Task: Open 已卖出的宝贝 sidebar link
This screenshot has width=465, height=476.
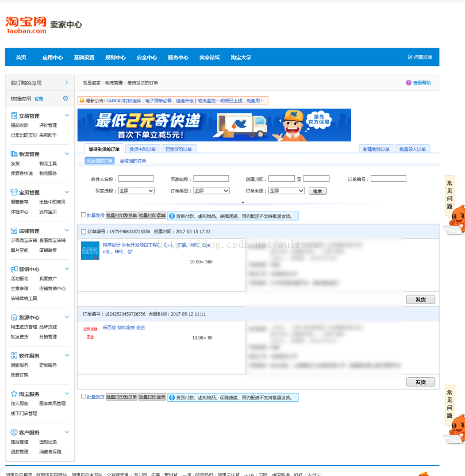Action: 24,135
